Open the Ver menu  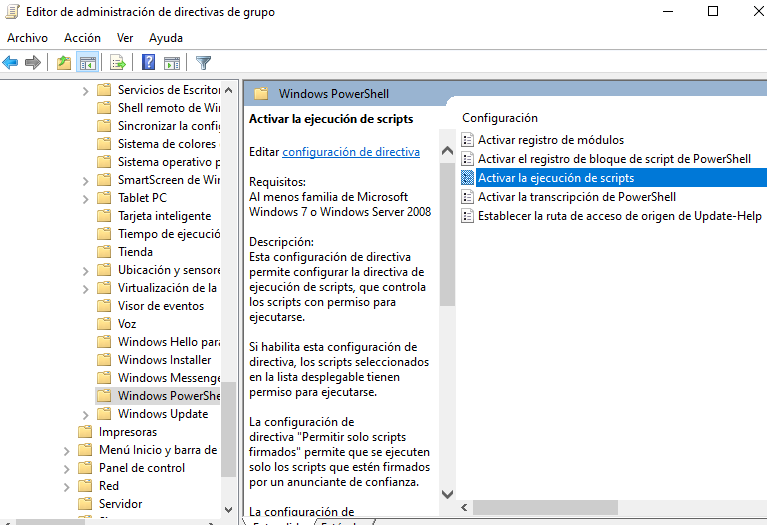pos(125,38)
